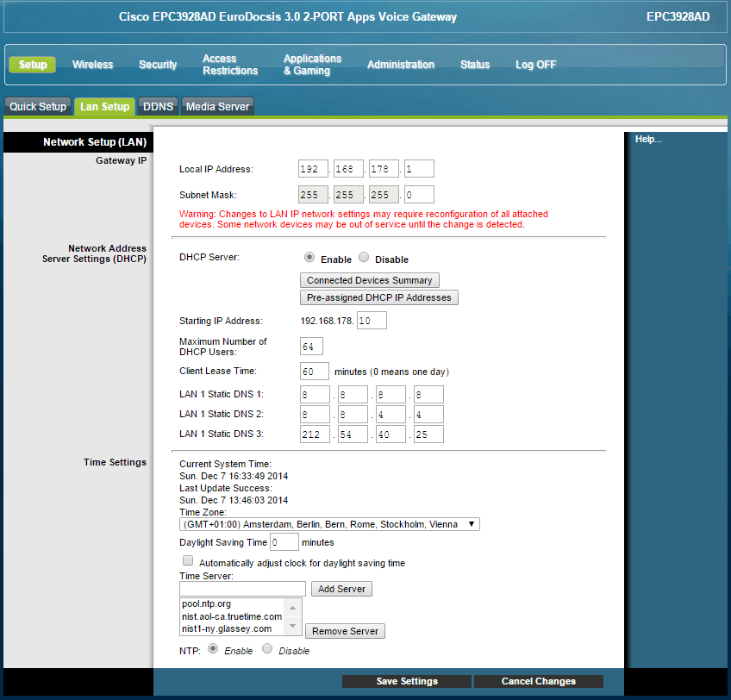Switch to Quick Setup tab
Viewport: 731px width, 700px height.
[38, 106]
